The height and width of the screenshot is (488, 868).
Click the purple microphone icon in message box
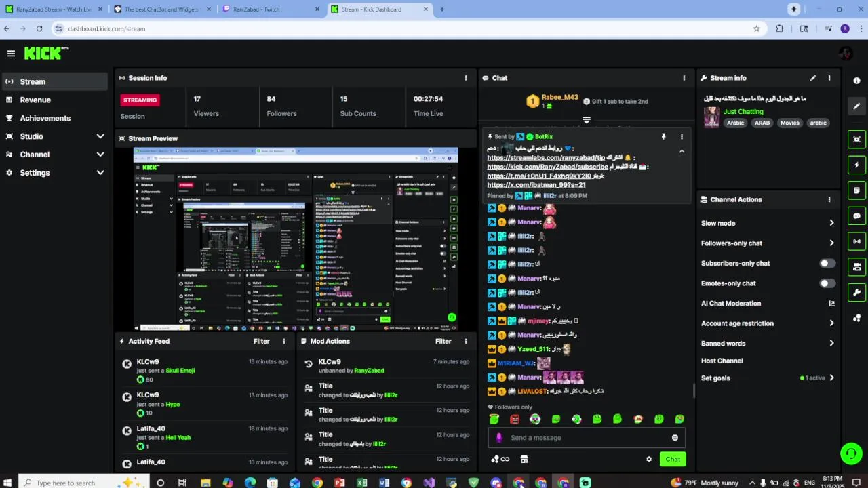point(499,438)
